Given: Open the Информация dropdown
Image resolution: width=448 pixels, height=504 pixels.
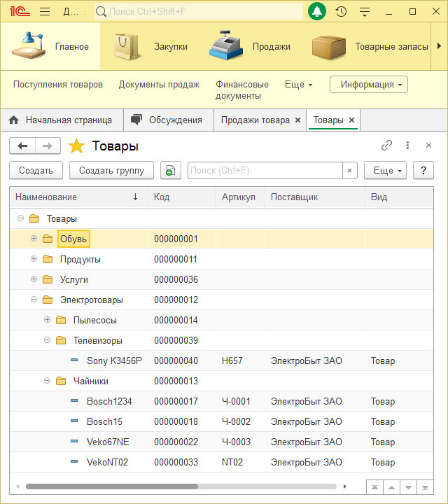Looking at the screenshot, I should (x=369, y=85).
